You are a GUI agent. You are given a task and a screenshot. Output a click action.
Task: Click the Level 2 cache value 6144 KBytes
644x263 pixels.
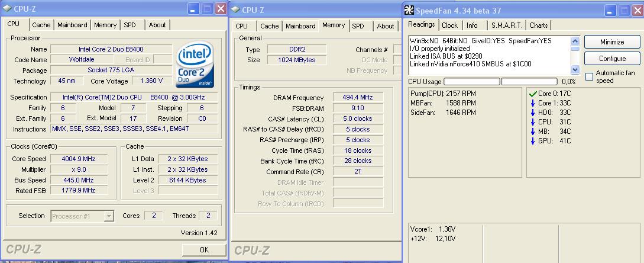[187, 180]
